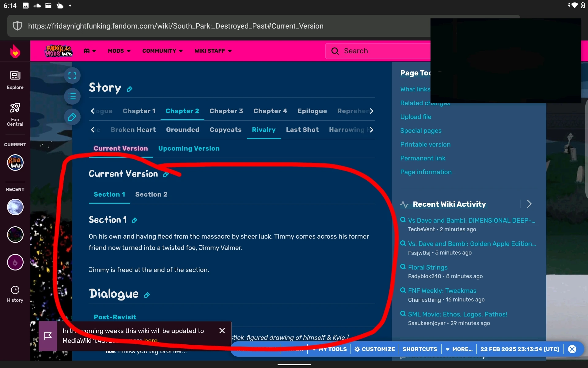Edit the Dialogue section via pencil icon
The image size is (588, 368).
click(147, 295)
